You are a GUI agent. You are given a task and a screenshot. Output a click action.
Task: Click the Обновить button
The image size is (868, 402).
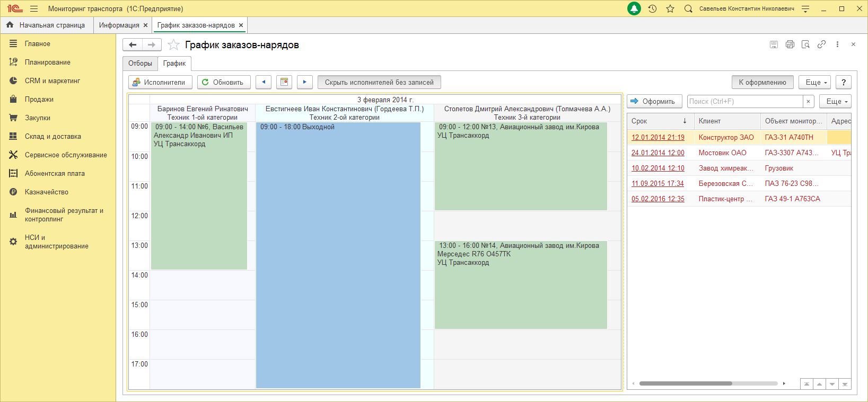click(224, 82)
